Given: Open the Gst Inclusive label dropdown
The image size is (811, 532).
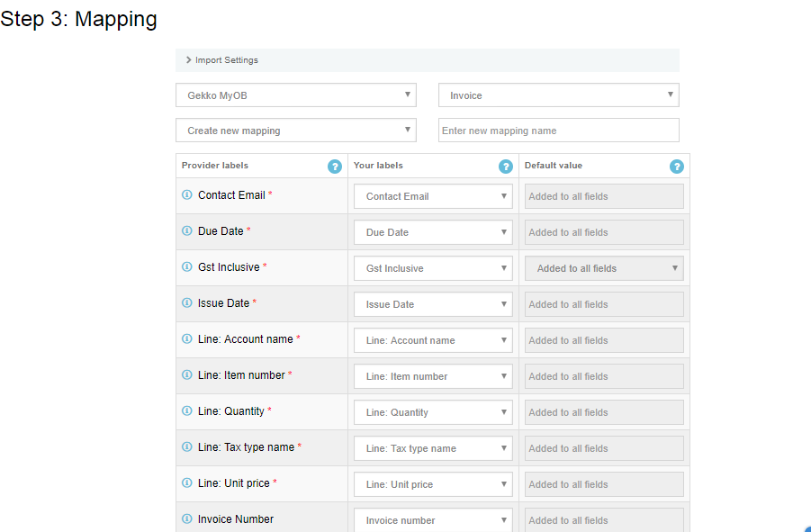Looking at the screenshot, I should click(433, 268).
